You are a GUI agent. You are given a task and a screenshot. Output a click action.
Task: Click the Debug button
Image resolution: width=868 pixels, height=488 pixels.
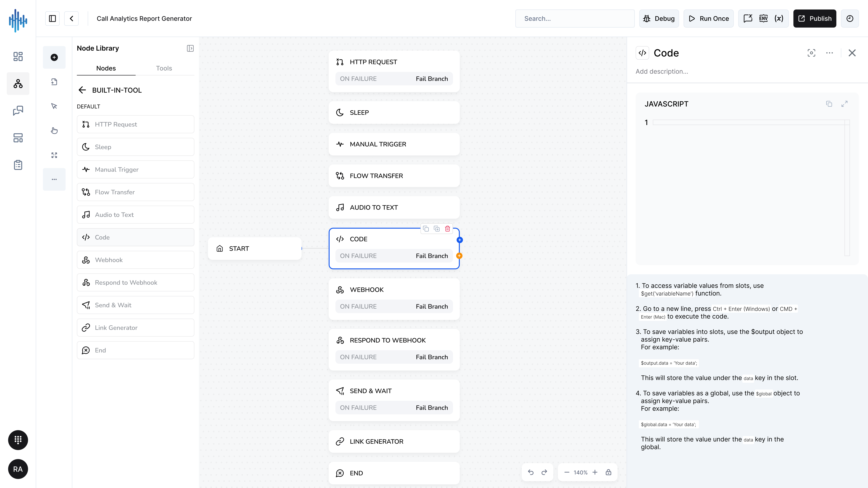[659, 19]
